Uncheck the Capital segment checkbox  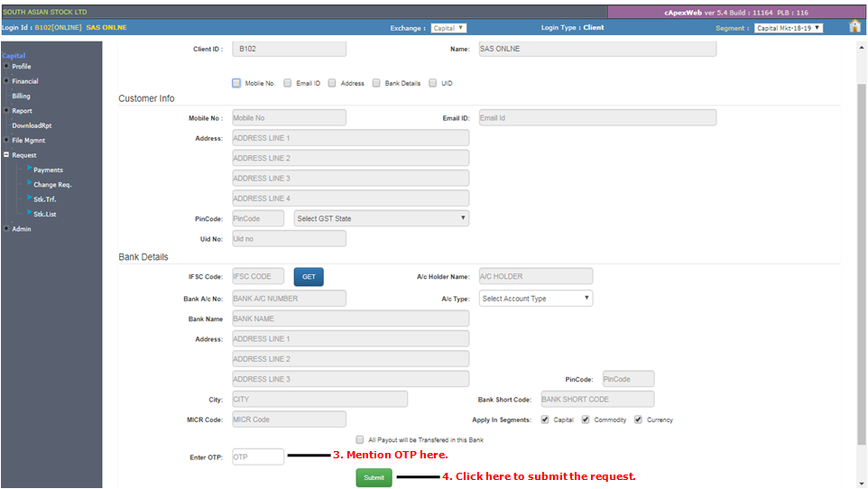[x=545, y=420]
